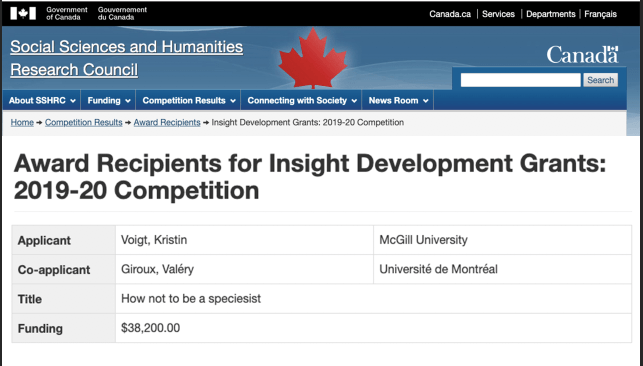Image resolution: width=643 pixels, height=366 pixels.
Task: Open Competition Results breadcrumb link
Action: (x=84, y=123)
